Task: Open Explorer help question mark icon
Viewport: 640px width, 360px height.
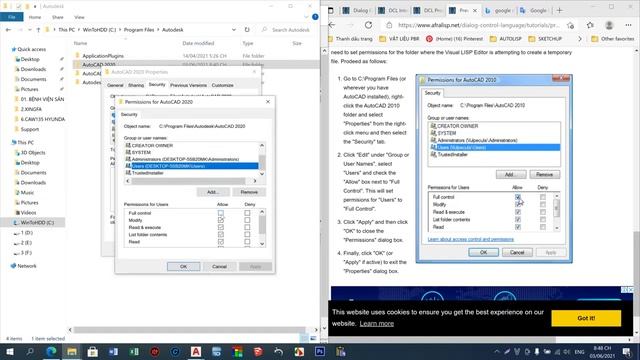Action: coord(315,17)
